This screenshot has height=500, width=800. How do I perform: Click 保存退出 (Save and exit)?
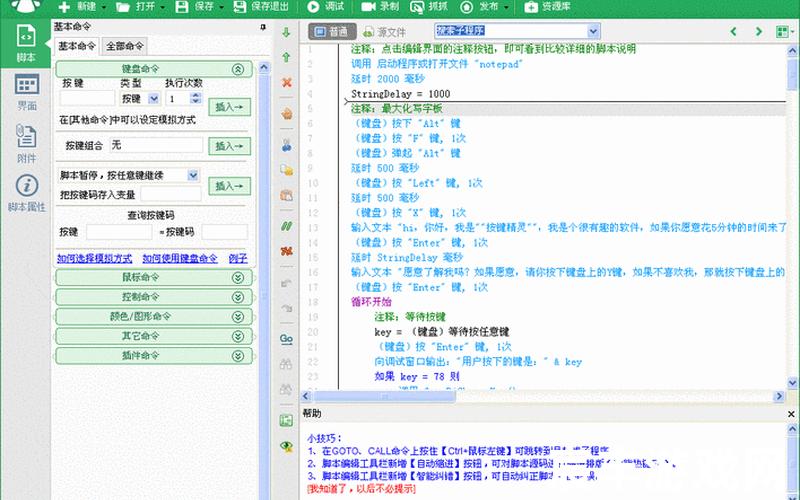pos(261,7)
